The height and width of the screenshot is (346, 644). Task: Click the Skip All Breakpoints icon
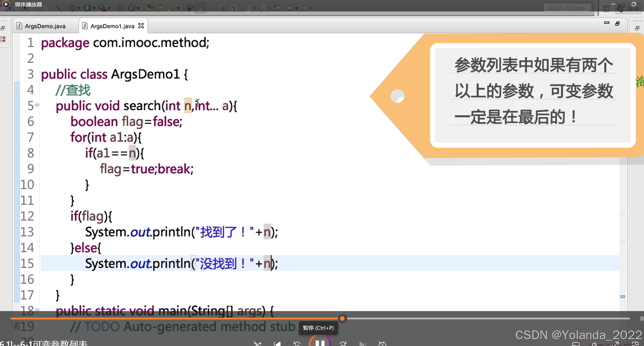(58, 8)
